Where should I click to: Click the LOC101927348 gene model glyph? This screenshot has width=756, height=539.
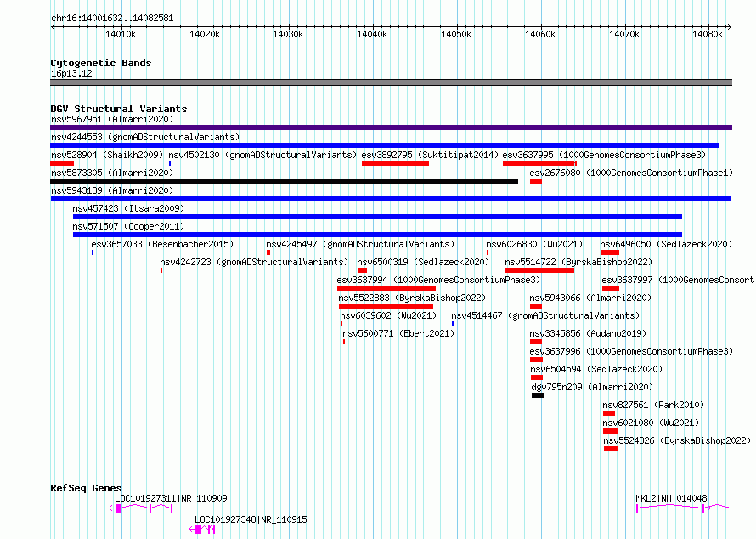[x=201, y=530]
